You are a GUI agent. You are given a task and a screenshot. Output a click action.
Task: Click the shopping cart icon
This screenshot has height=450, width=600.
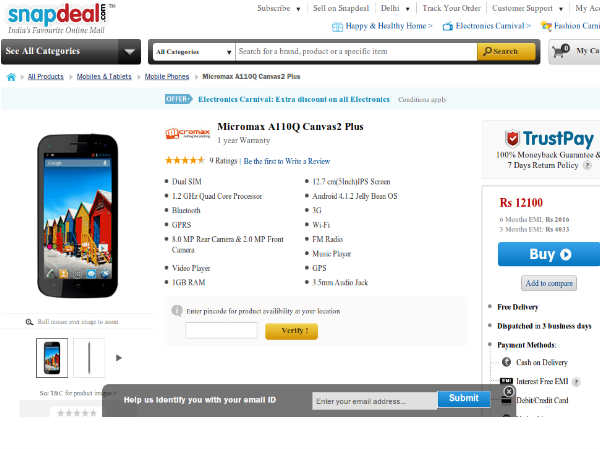(x=562, y=49)
